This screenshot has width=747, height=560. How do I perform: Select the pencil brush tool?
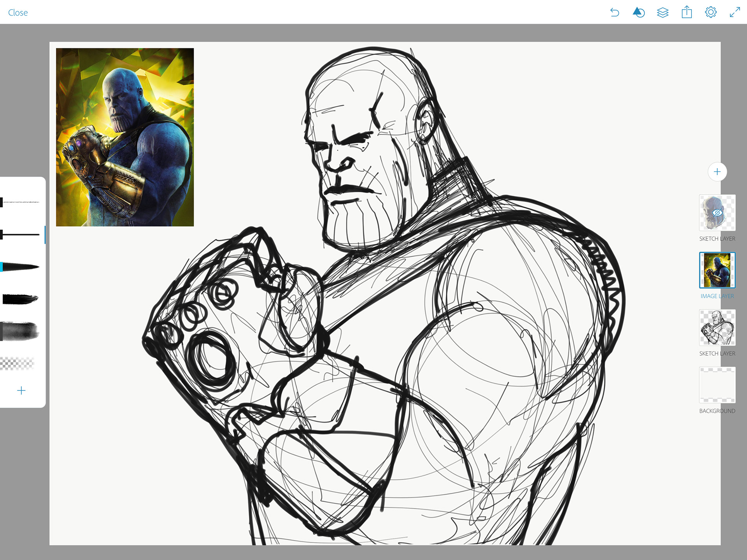tap(21, 202)
